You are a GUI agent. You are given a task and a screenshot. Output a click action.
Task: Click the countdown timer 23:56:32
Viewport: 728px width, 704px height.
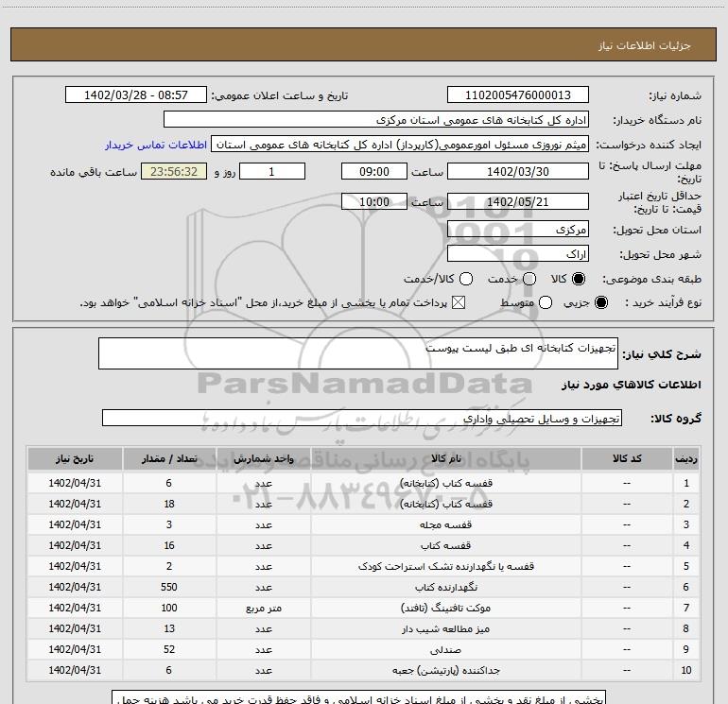point(174,172)
